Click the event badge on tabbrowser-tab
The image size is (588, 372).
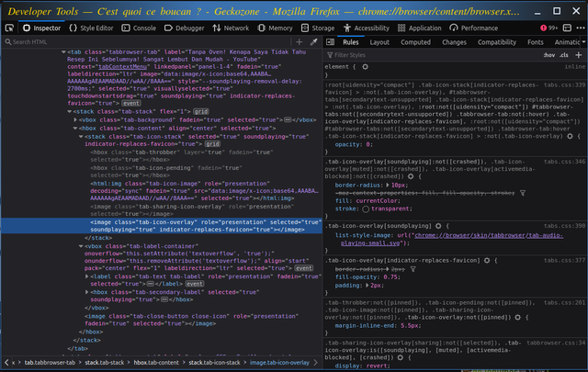[130, 103]
